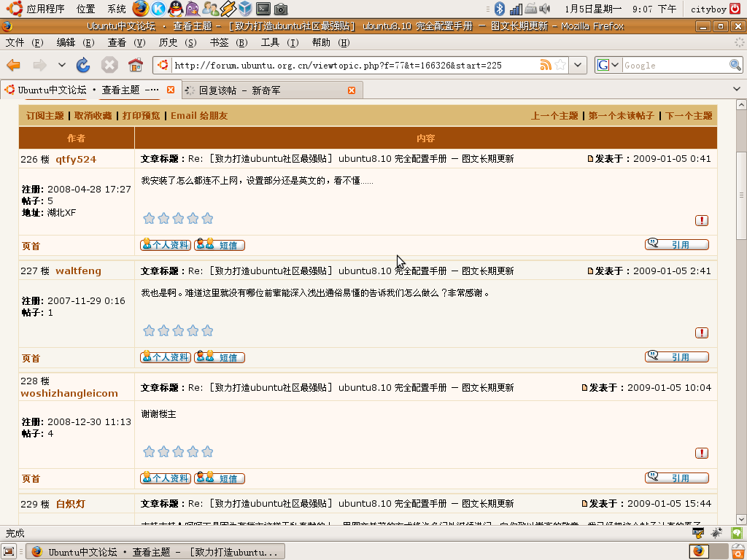Report waltfeng's post with exclamation icon
The height and width of the screenshot is (560, 747).
[701, 332]
